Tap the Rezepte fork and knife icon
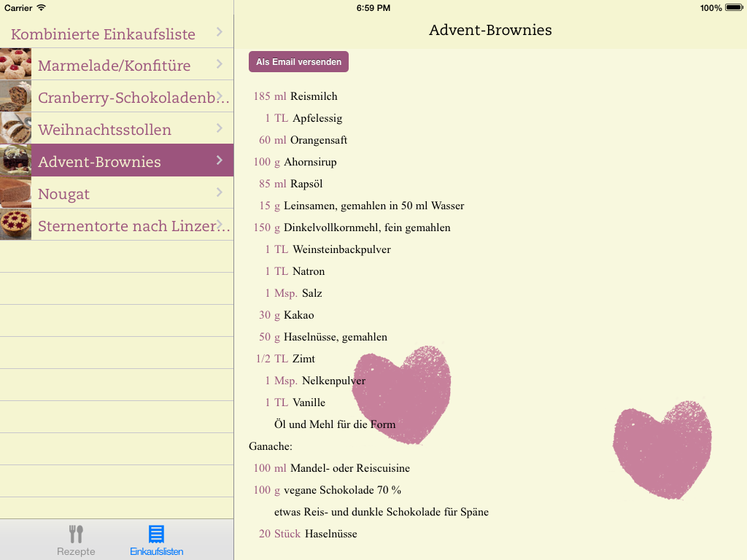This screenshot has width=747, height=560. click(76, 534)
